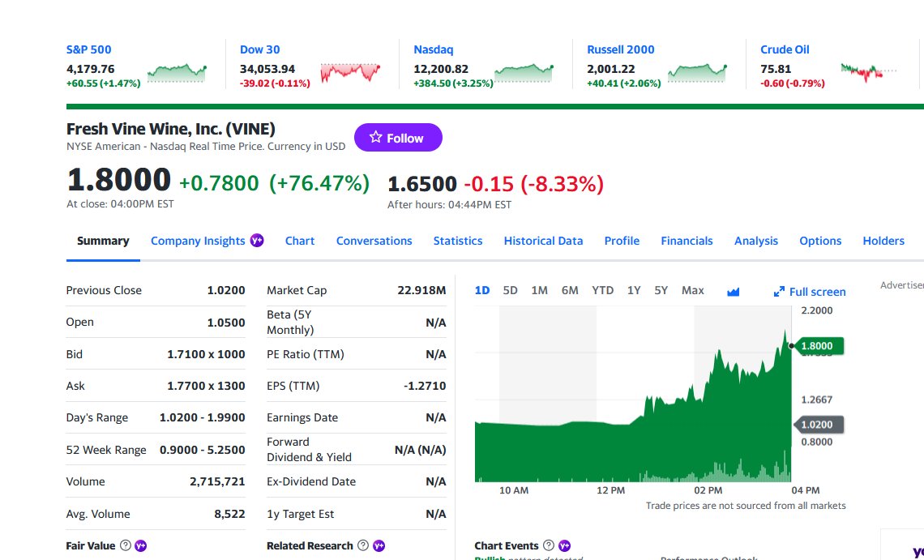Click the premium badge next to Chart Events
The width and height of the screenshot is (924, 560).
coord(565,546)
